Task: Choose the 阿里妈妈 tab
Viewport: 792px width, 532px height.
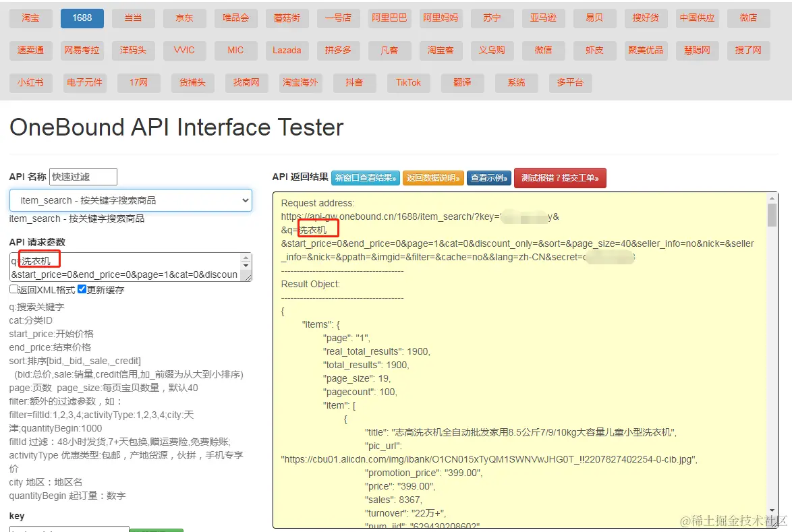Action: 441,18
